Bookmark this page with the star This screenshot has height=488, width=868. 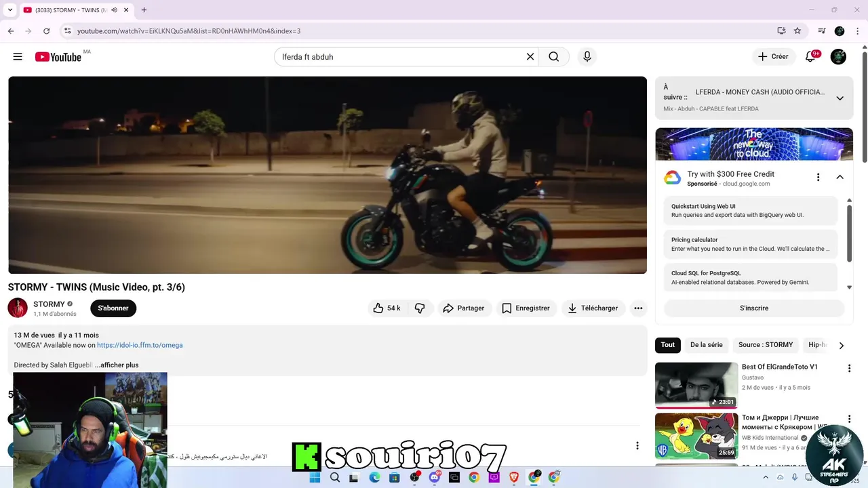click(x=797, y=31)
